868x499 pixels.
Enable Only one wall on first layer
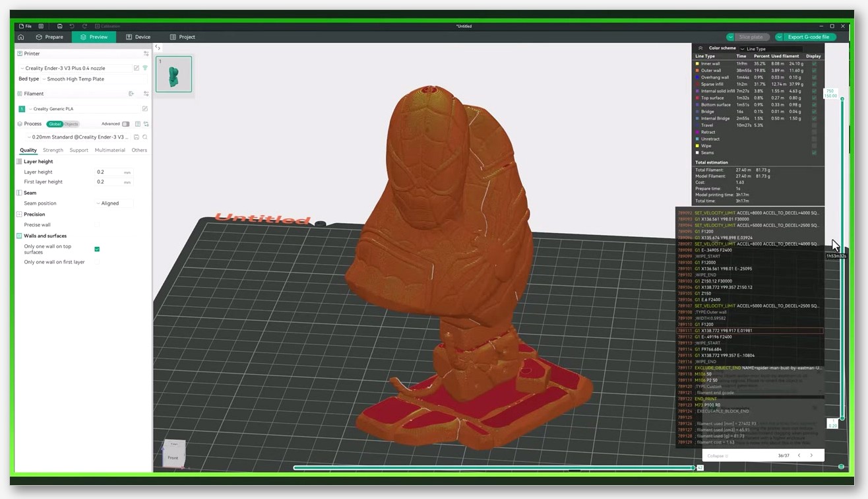(x=97, y=262)
